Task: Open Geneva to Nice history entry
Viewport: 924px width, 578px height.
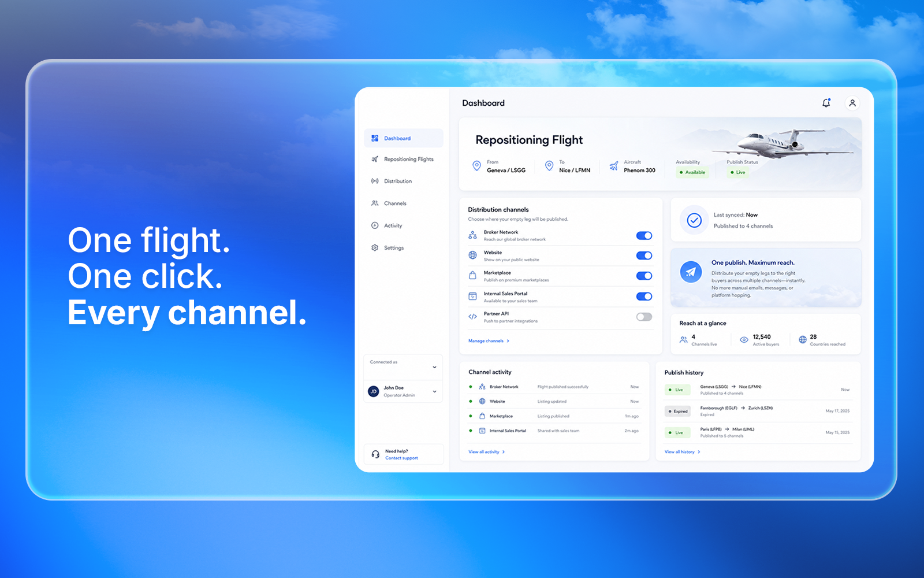Action: [758, 390]
